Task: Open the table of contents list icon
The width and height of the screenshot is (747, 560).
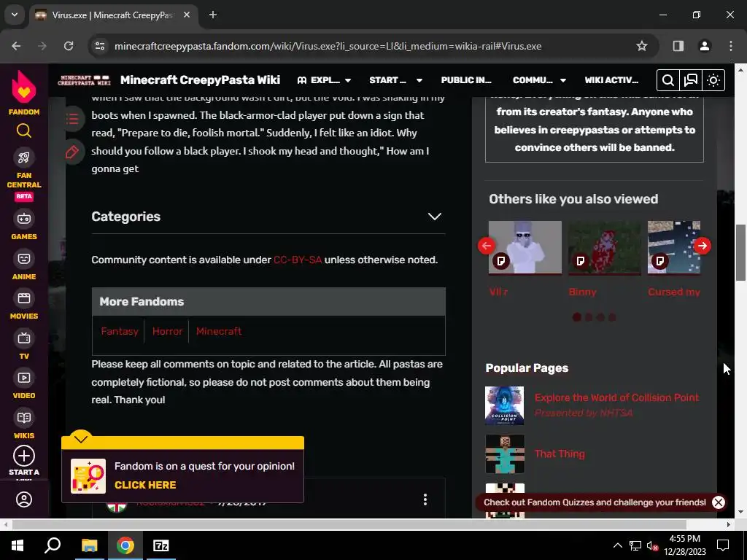Action: coord(72,119)
